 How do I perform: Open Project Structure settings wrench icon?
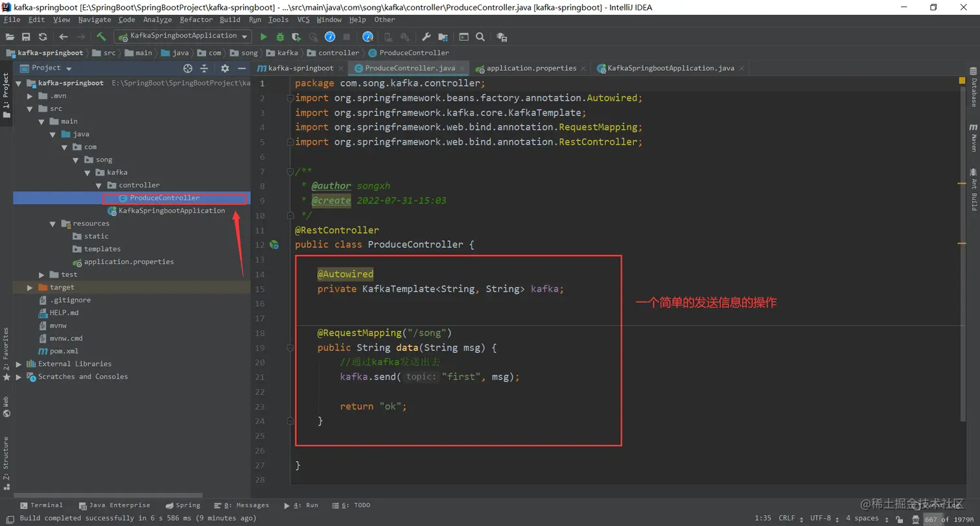coord(426,37)
